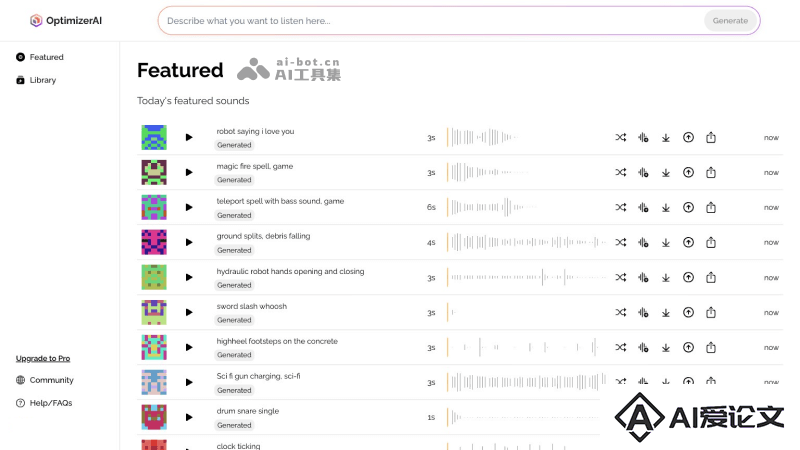Click the OptimizerAI logo
This screenshot has height=450, width=800.
click(x=66, y=20)
